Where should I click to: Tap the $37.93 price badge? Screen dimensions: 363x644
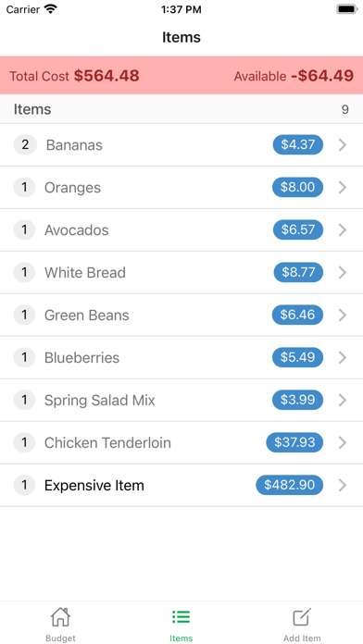point(294,442)
